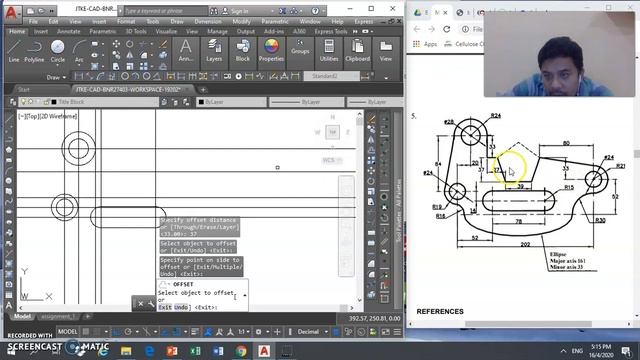Click the search binoculars icon in title bar
The width and height of the screenshot is (640, 360).
(x=214, y=11)
